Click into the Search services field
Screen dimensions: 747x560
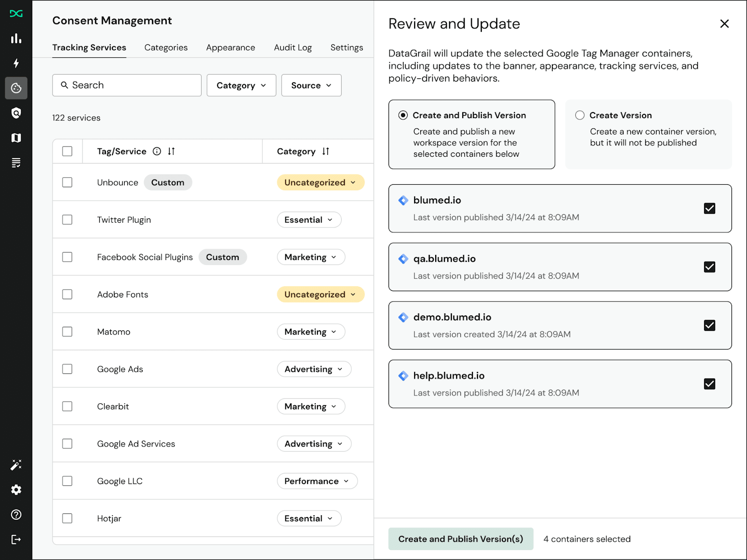[127, 85]
